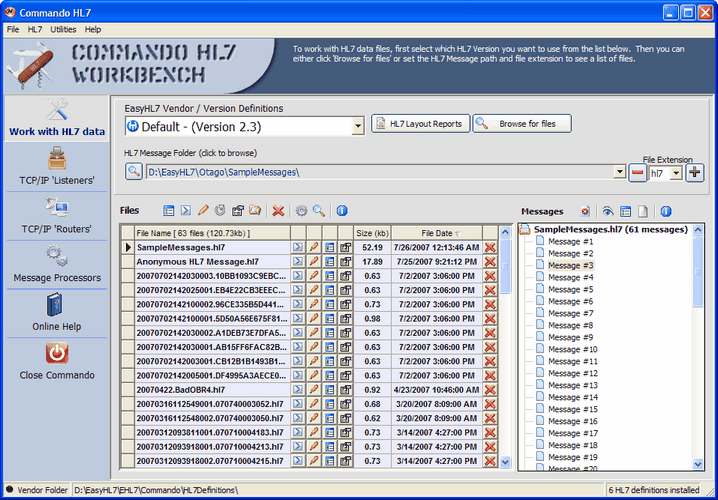Click Close Commando power icon
The image size is (718, 500).
point(57,353)
